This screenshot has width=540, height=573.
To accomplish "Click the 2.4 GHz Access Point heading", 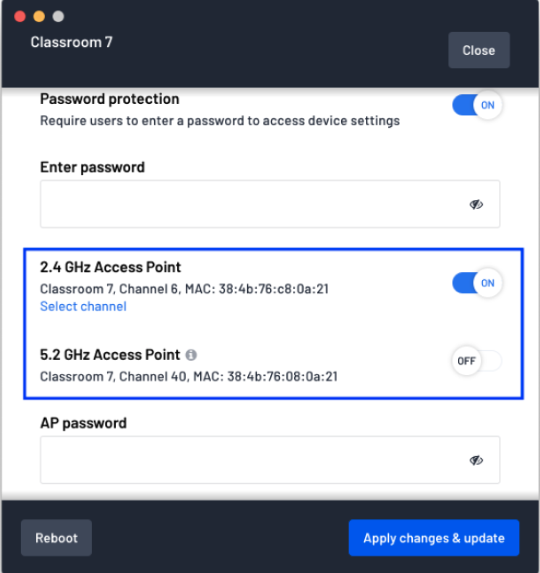I will tap(110, 267).
